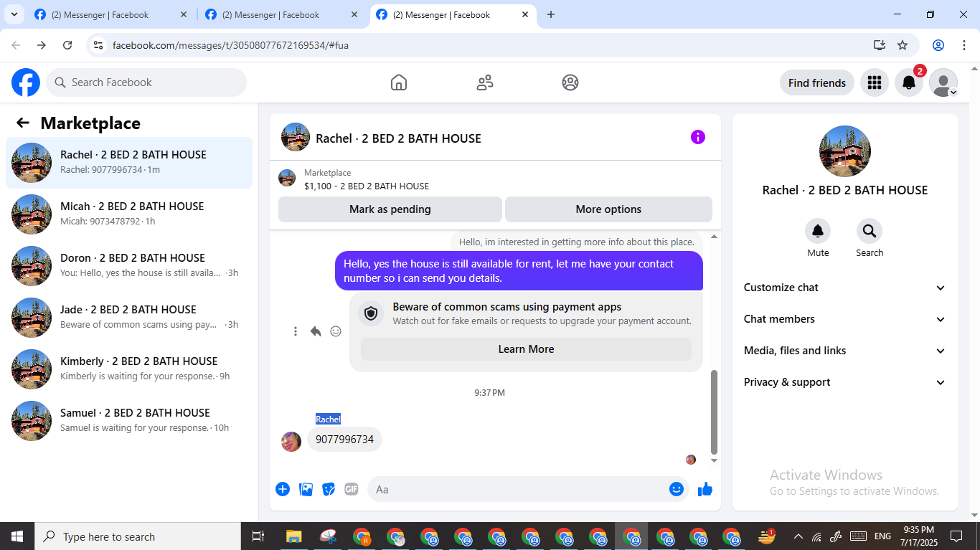Attach a photo using the image icon
This screenshot has width=980, height=550.
[306, 489]
